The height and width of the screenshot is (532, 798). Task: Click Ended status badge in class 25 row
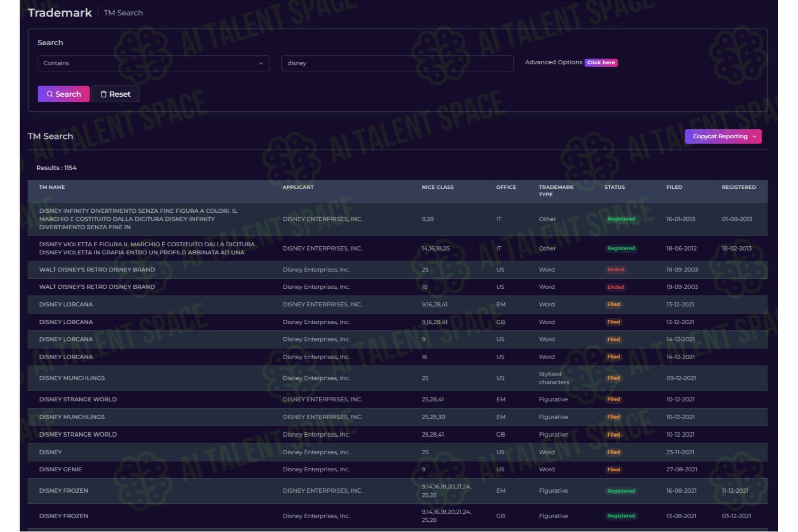616,270
